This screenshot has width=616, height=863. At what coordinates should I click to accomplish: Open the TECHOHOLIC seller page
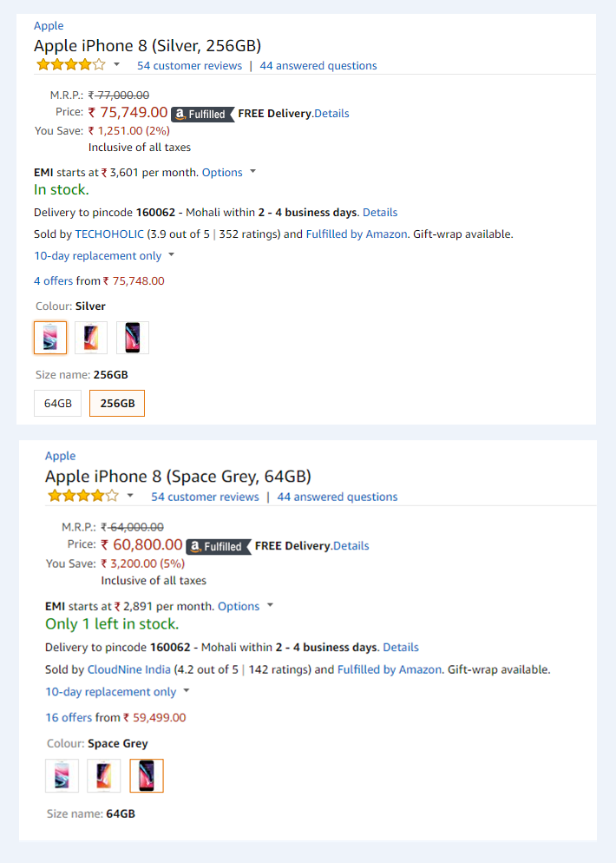tap(109, 234)
